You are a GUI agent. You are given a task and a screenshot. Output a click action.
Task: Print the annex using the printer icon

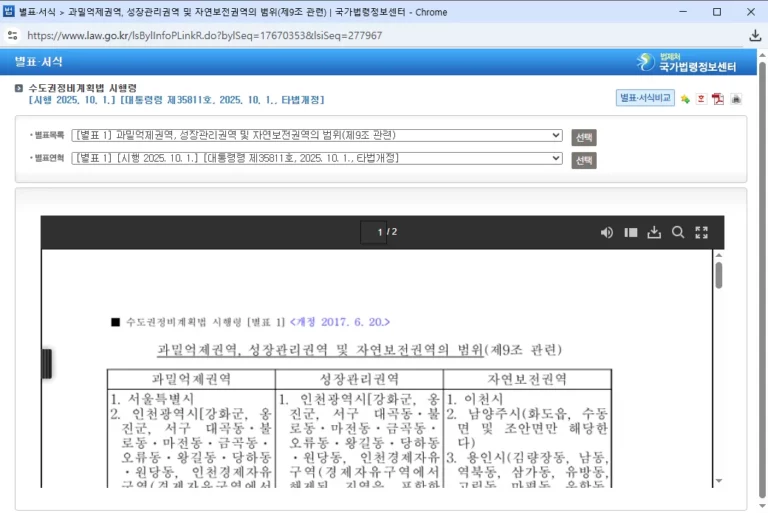pyautogui.click(x=736, y=99)
